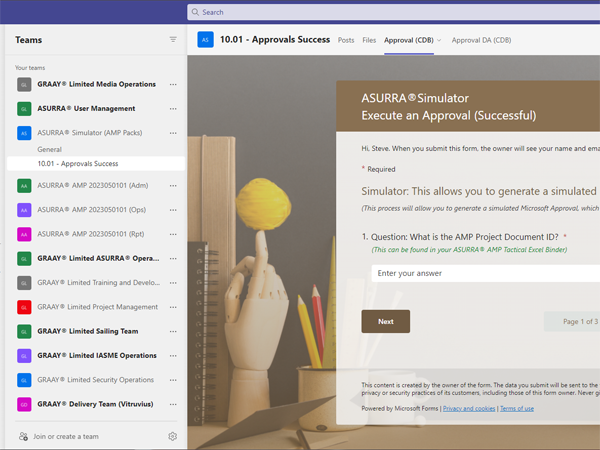Open more options for ASURRA AMP 2023050101 (Ops)
Viewport: 600px width, 450px height.
(x=173, y=210)
